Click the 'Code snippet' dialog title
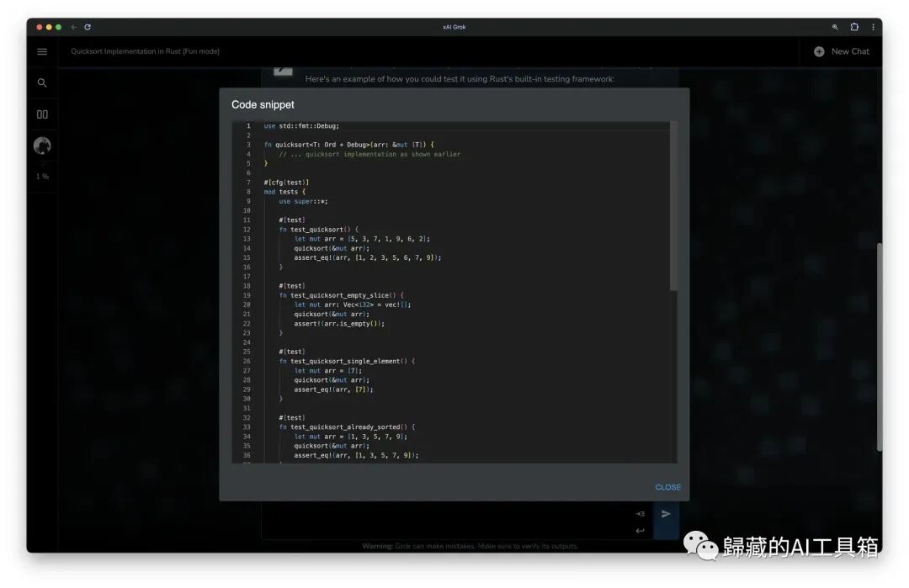This screenshot has height=588, width=909. click(x=263, y=105)
